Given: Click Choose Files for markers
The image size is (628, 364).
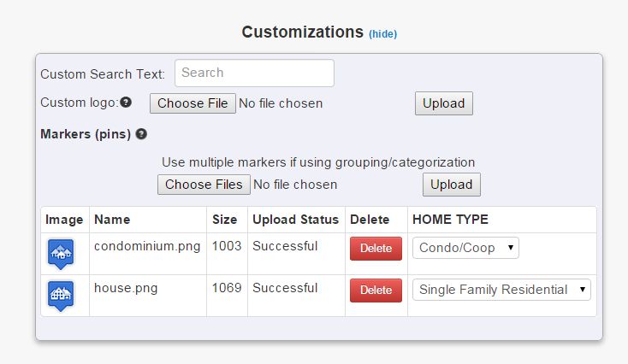Looking at the screenshot, I should (x=204, y=185).
